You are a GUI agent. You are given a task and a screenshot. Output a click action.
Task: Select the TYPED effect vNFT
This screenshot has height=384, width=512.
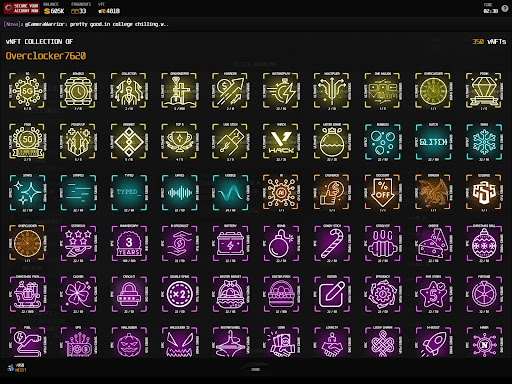tap(129, 192)
